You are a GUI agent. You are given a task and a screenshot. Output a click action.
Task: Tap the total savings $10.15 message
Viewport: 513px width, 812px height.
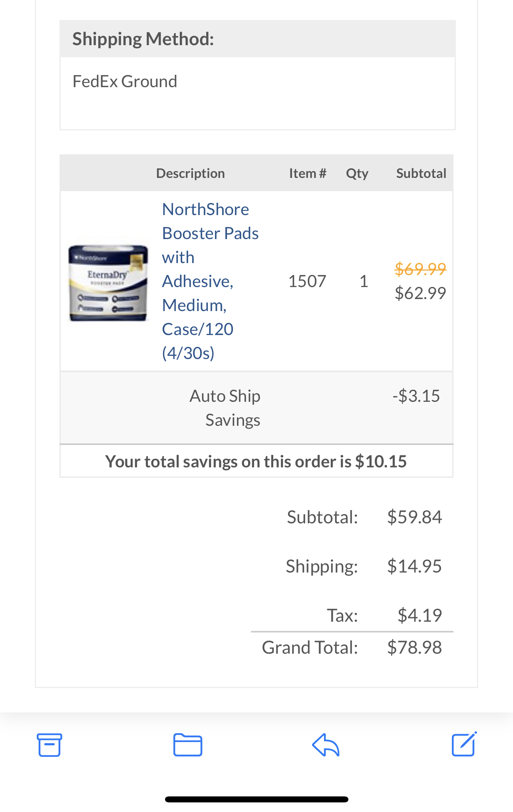click(x=256, y=461)
